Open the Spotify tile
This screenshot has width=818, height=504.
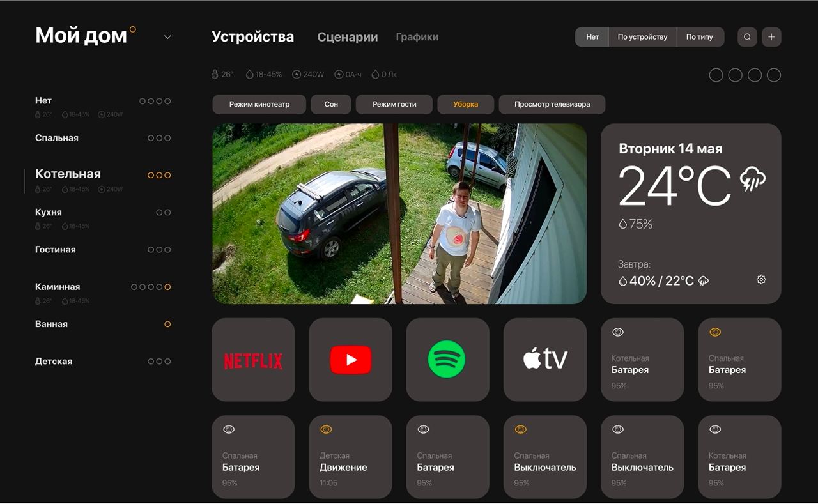pos(447,360)
